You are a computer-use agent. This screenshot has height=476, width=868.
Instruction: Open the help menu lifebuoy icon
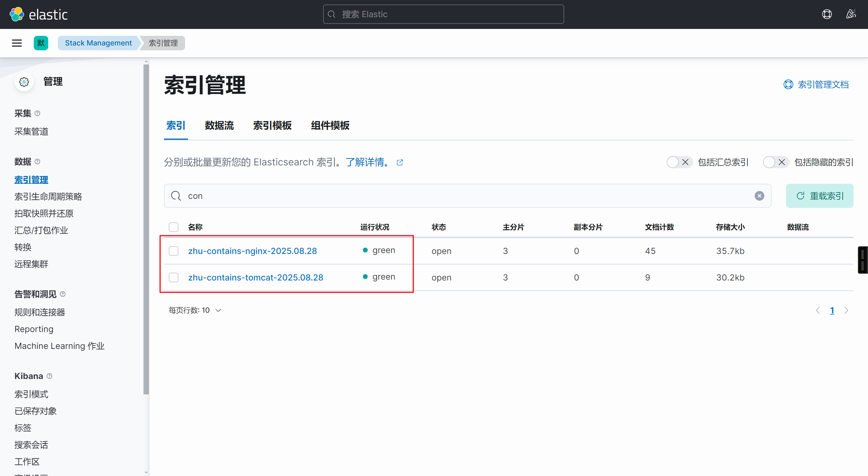pos(826,14)
